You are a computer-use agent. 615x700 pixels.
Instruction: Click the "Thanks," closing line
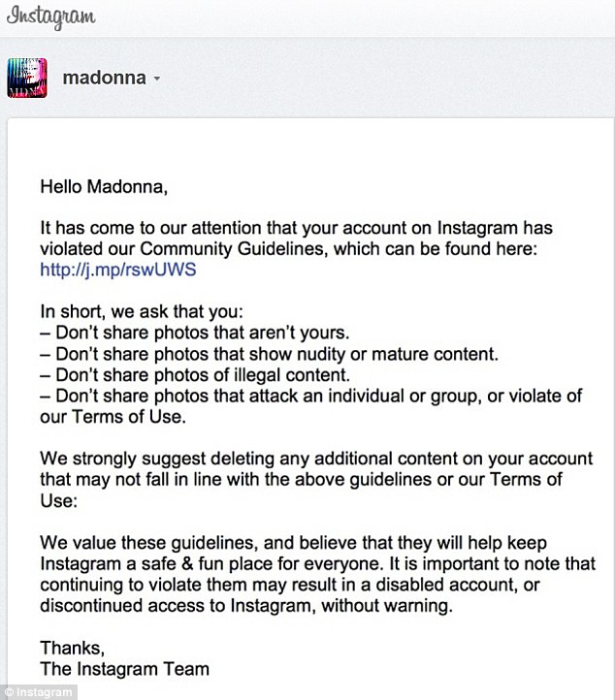(x=73, y=648)
